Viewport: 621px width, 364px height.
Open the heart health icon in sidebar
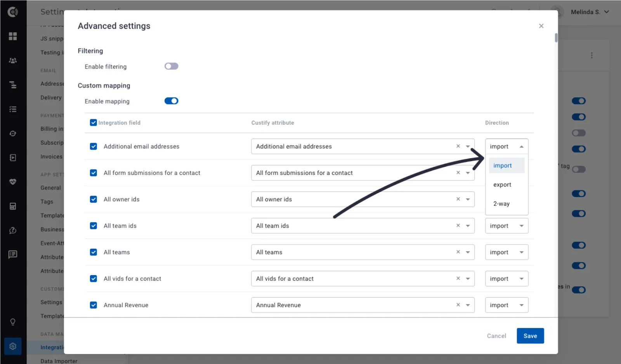point(13,182)
